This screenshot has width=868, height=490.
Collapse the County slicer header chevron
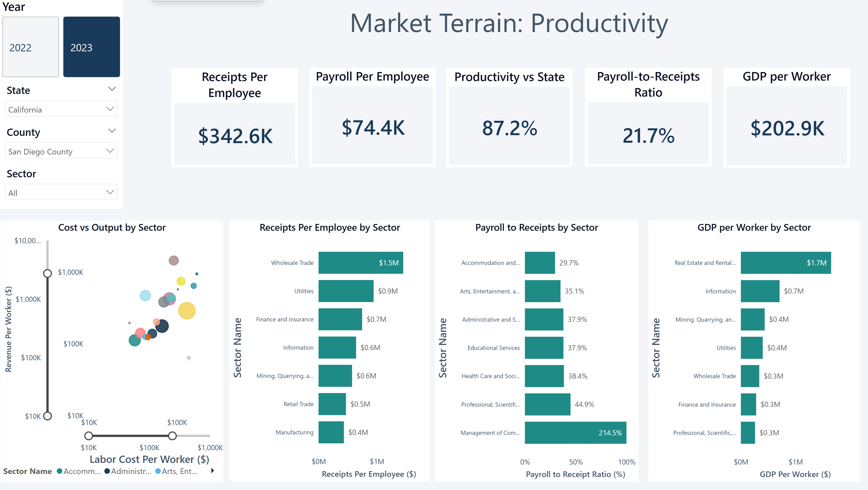coord(112,131)
